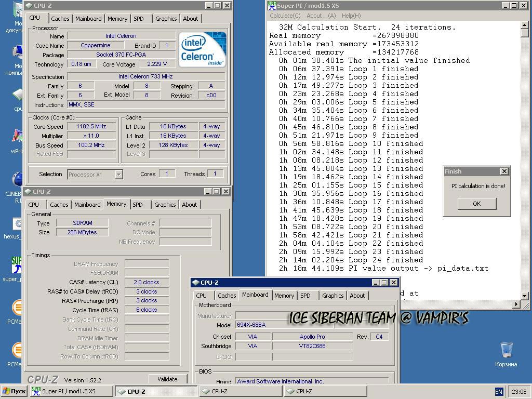Click the Intel Celeron 733 MHz specification field

[146, 76]
